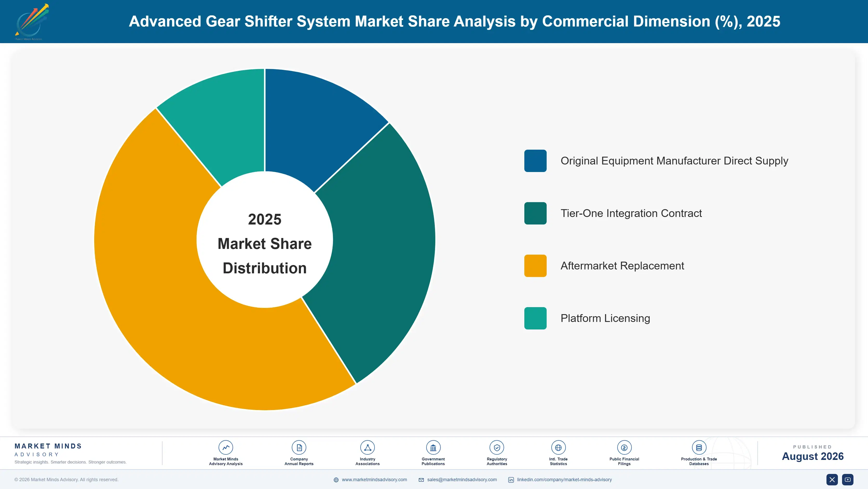868x489 pixels.
Task: Click 'Tier-One Integration Contract' legend label
Action: point(631,213)
